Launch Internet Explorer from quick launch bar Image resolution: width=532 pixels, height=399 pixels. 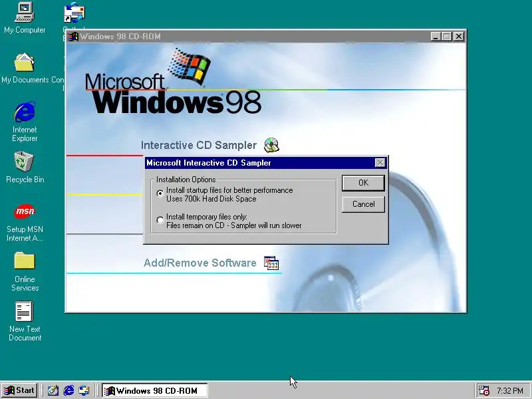click(x=69, y=390)
